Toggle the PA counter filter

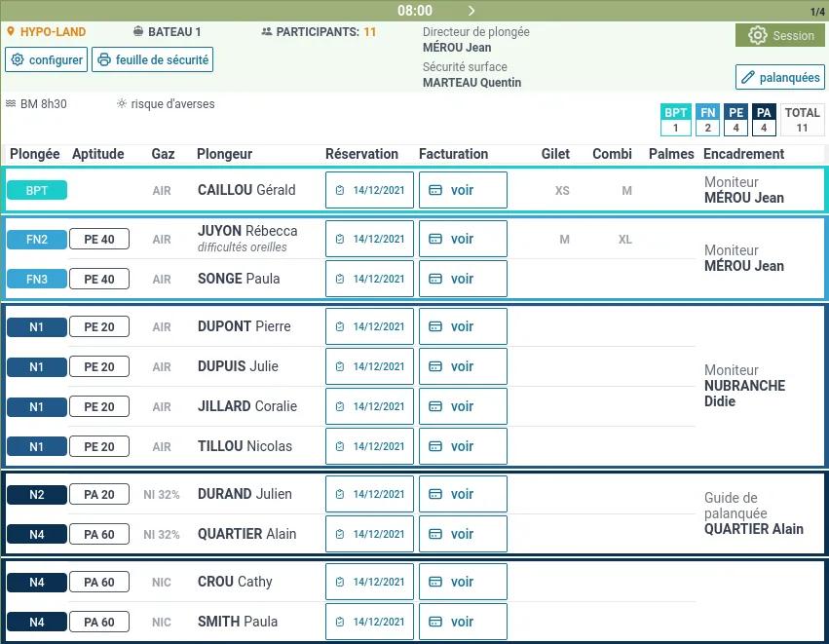[764, 119]
